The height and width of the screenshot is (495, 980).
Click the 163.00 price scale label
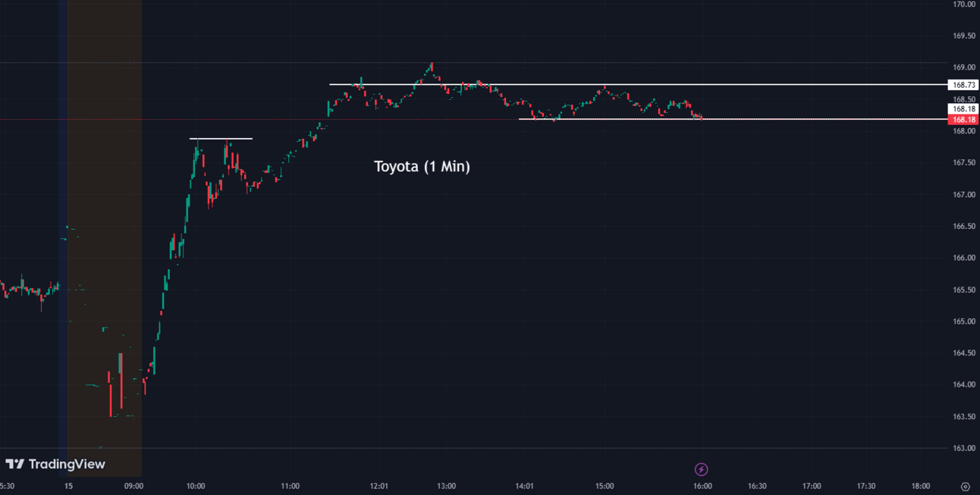click(964, 448)
